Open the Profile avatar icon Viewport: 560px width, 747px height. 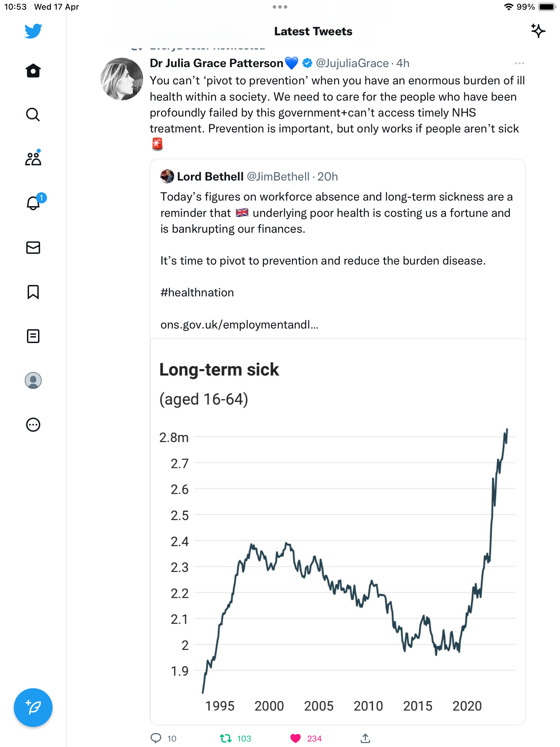point(33,380)
